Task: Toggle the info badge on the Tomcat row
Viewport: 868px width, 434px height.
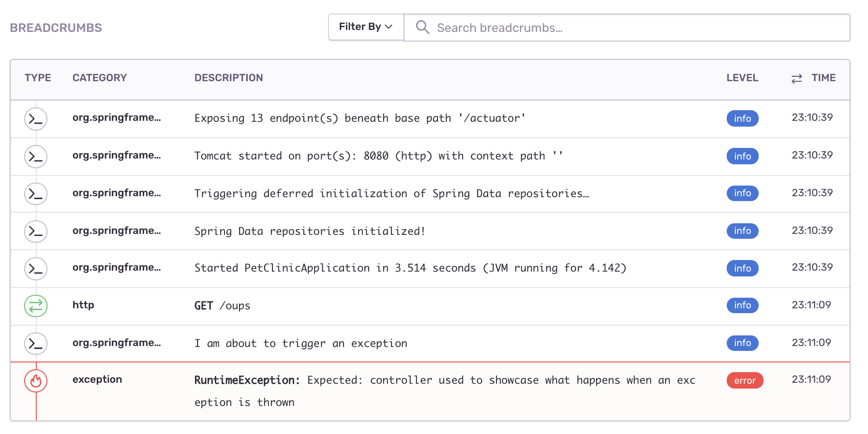Action: pyautogui.click(x=742, y=156)
